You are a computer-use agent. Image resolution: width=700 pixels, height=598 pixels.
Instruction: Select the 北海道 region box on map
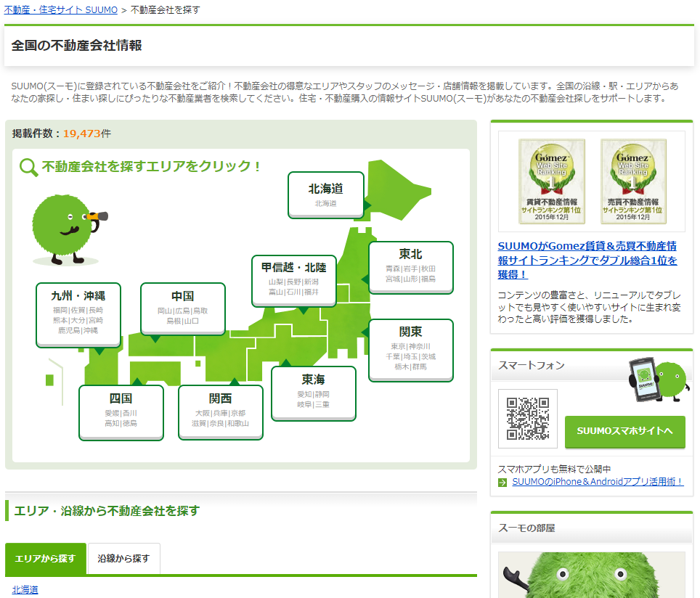pyautogui.click(x=326, y=195)
